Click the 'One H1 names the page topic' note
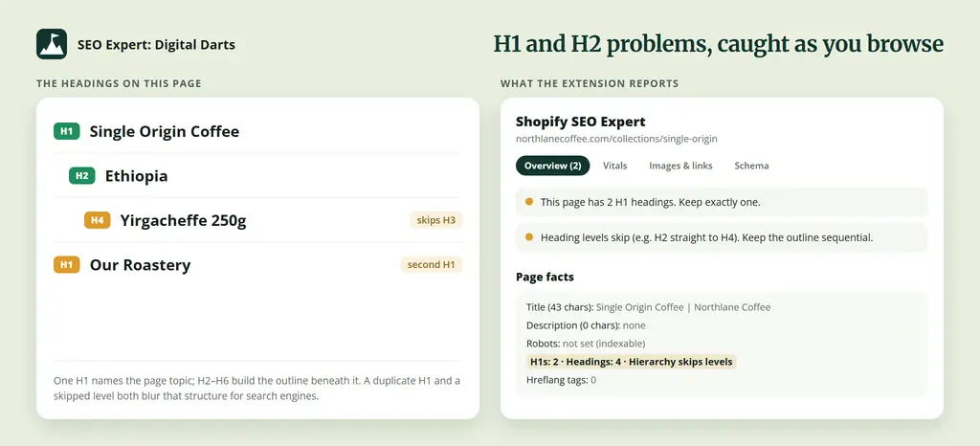 coord(256,388)
